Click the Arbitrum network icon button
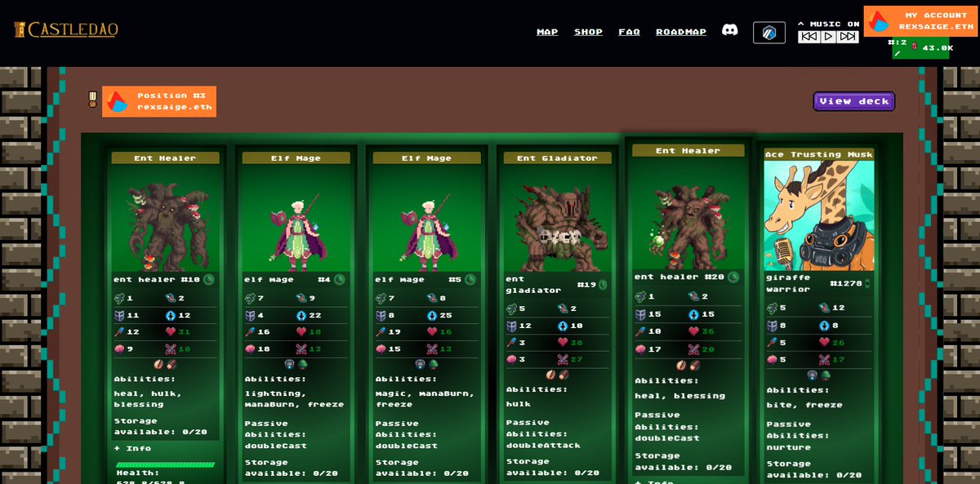 (x=769, y=33)
